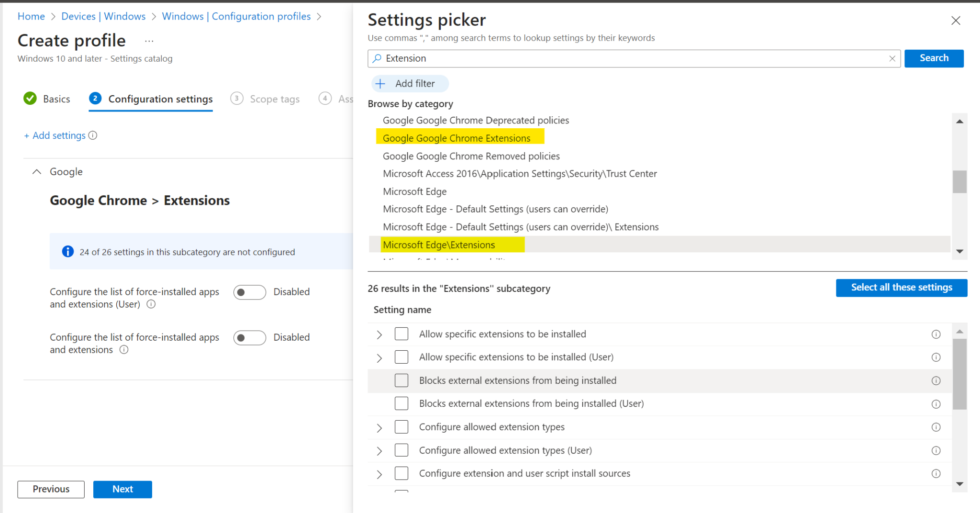
Task: Open the ellipsis menu beside Create profile
Action: click(x=149, y=41)
